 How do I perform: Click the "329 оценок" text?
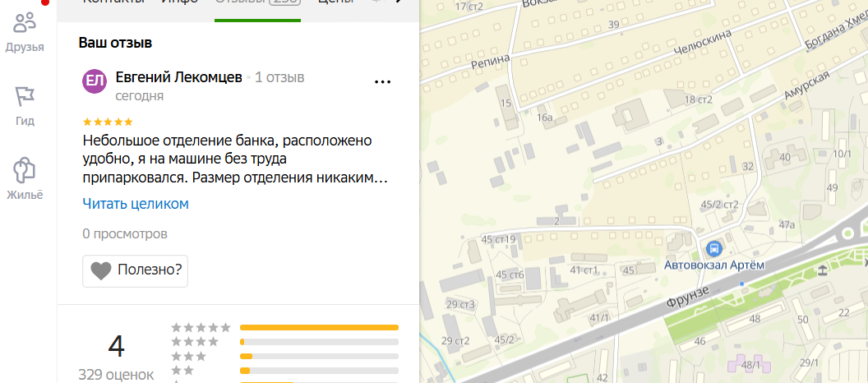coord(116,375)
